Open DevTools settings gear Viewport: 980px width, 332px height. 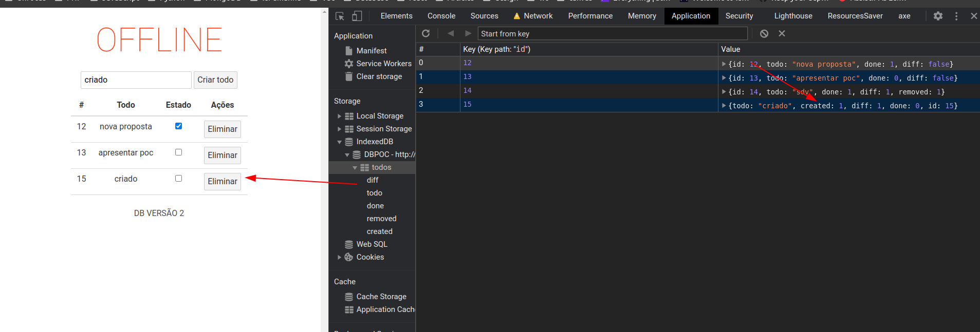pos(938,16)
